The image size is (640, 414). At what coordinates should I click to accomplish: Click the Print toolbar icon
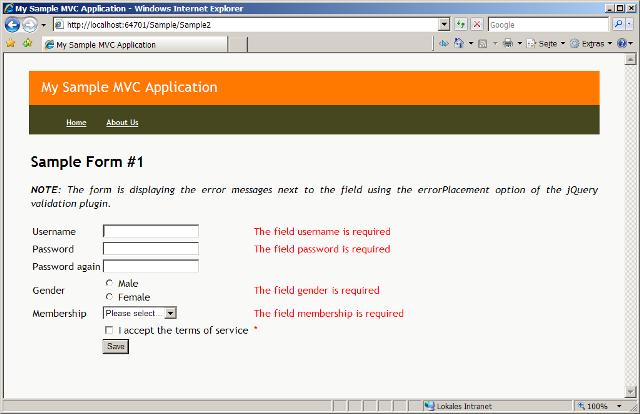click(508, 44)
